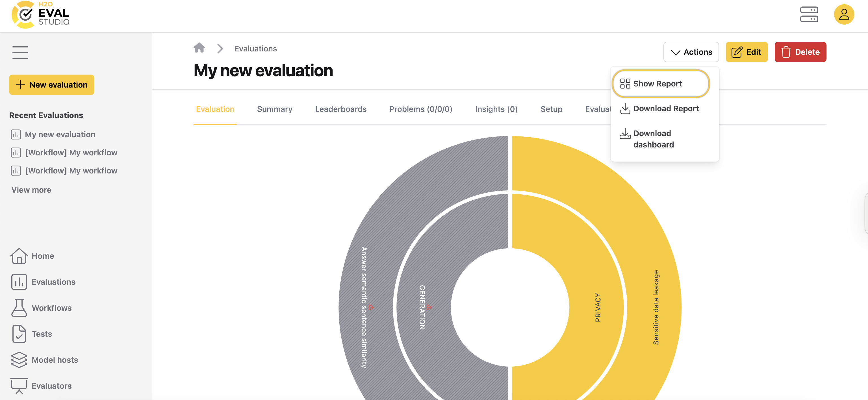Switch to the Summary tab

(274, 109)
